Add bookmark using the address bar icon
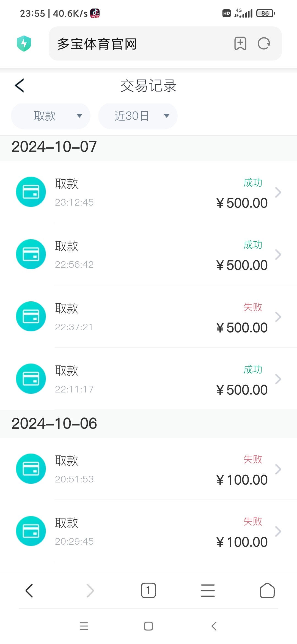This screenshot has width=297, height=644. tap(240, 43)
